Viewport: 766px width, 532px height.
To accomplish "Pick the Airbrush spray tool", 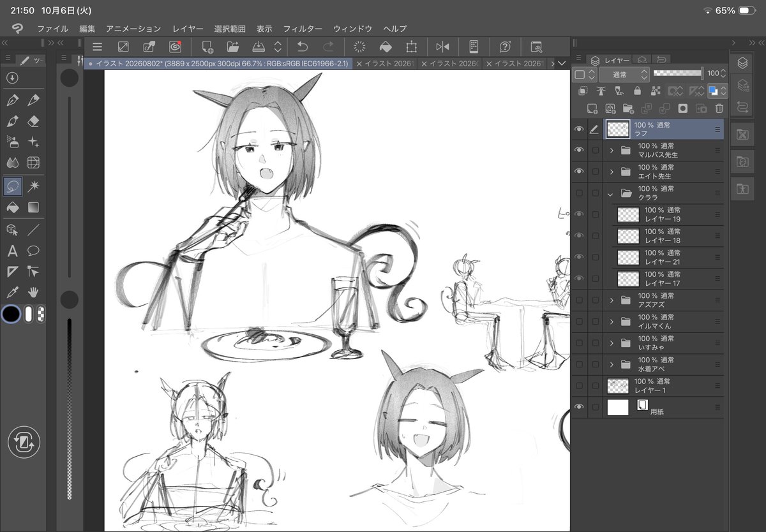I will coord(12,142).
